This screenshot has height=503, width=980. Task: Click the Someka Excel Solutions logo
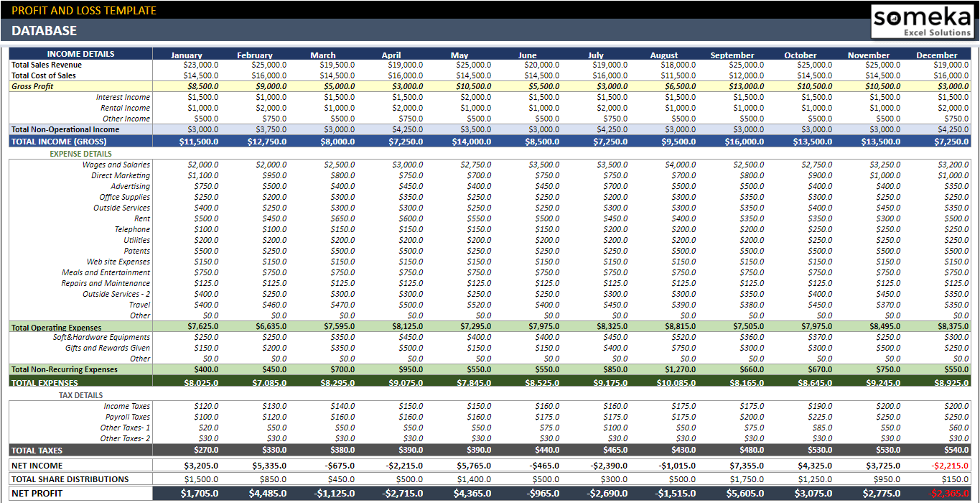point(922,22)
